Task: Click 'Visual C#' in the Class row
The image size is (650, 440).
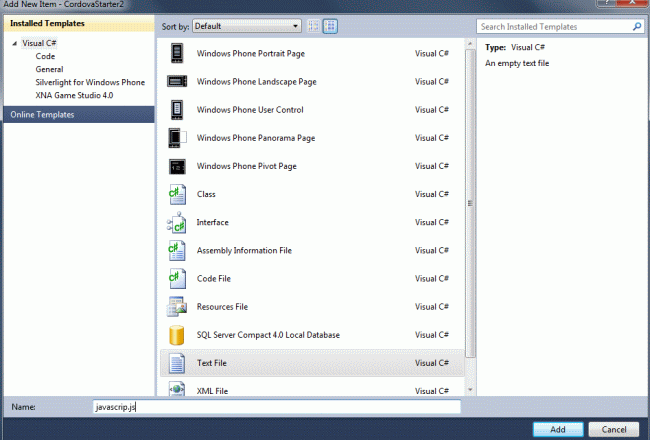Action: click(x=432, y=194)
